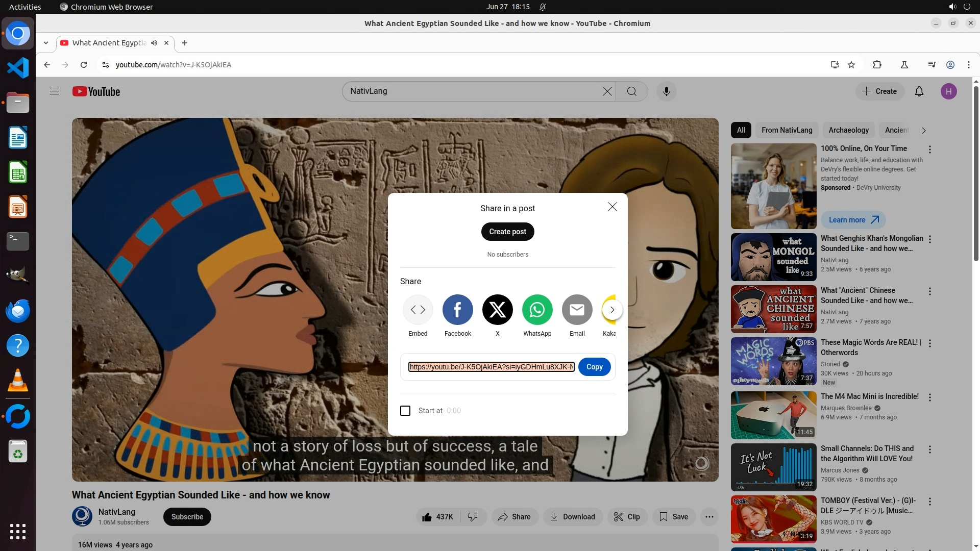Share the video to X

[x=497, y=310]
